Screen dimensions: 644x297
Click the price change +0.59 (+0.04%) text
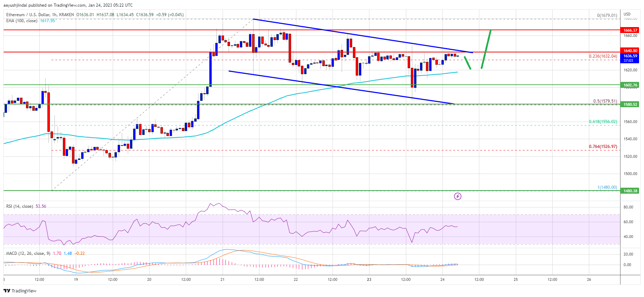[170, 15]
